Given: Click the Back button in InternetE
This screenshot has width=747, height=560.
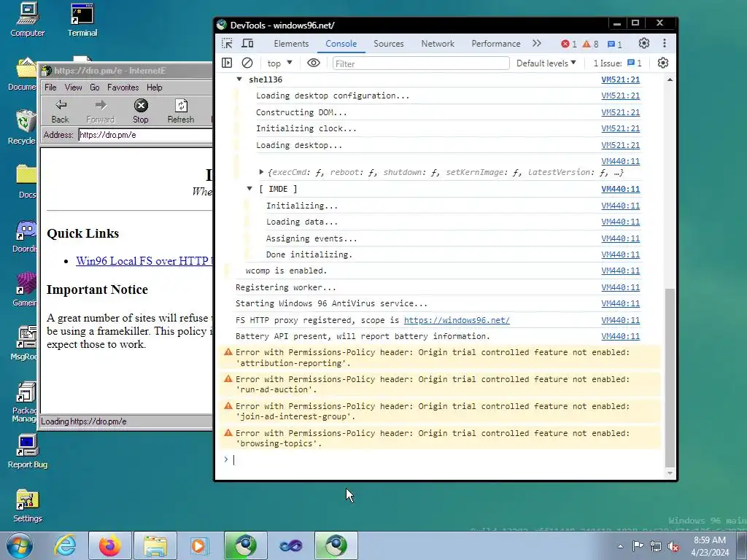Looking at the screenshot, I should click(61, 112).
